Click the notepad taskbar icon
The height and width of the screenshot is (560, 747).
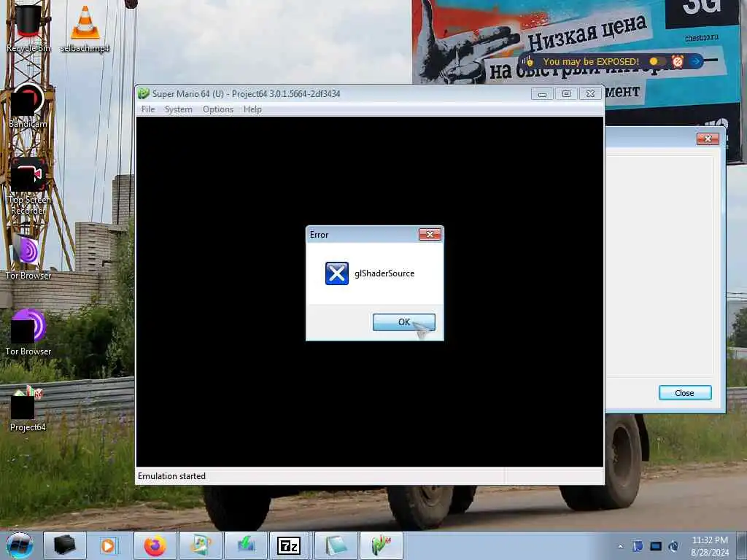click(336, 545)
